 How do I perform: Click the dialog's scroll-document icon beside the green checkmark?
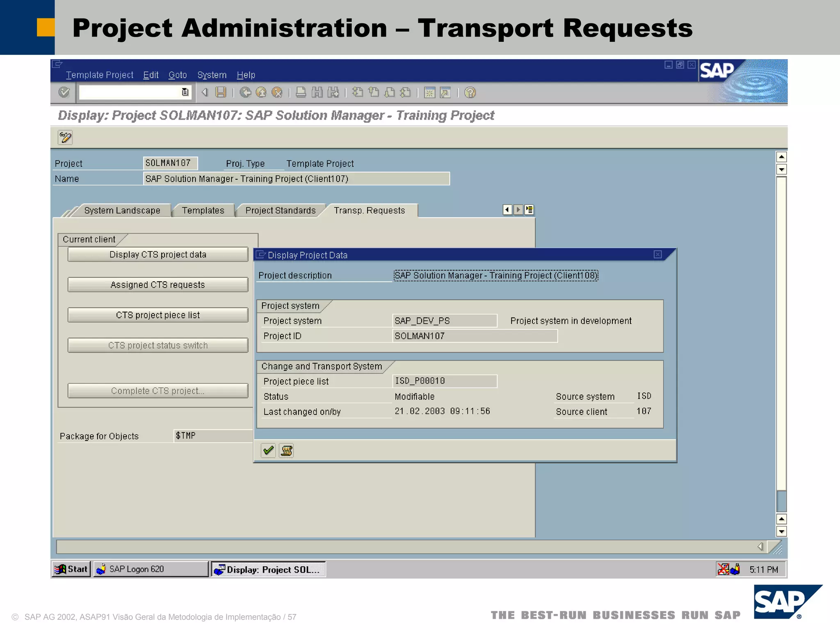coord(286,451)
